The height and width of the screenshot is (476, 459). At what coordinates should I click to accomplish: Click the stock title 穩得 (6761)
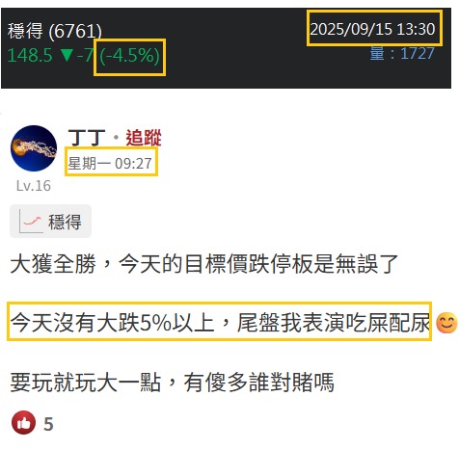tap(55, 31)
